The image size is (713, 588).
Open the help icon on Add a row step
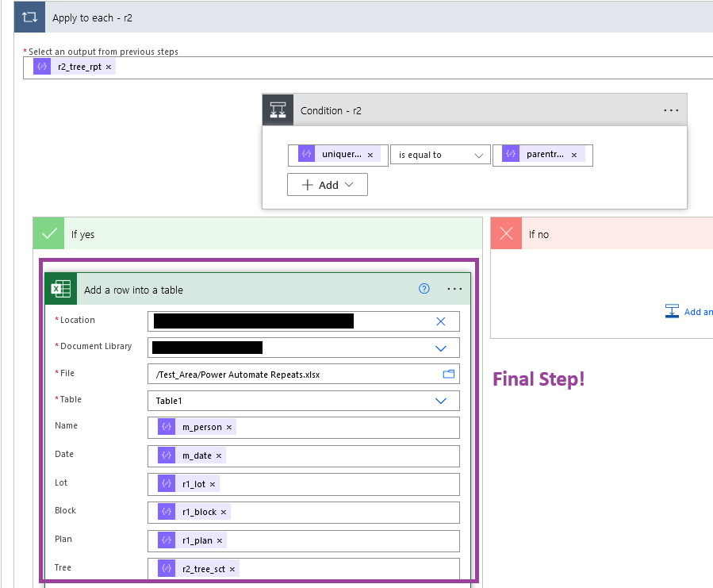tap(424, 289)
